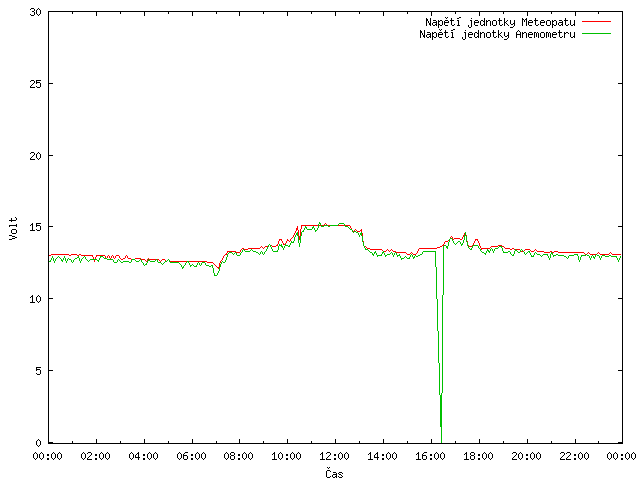Click the x-axis label "12:00"

click(x=334, y=456)
